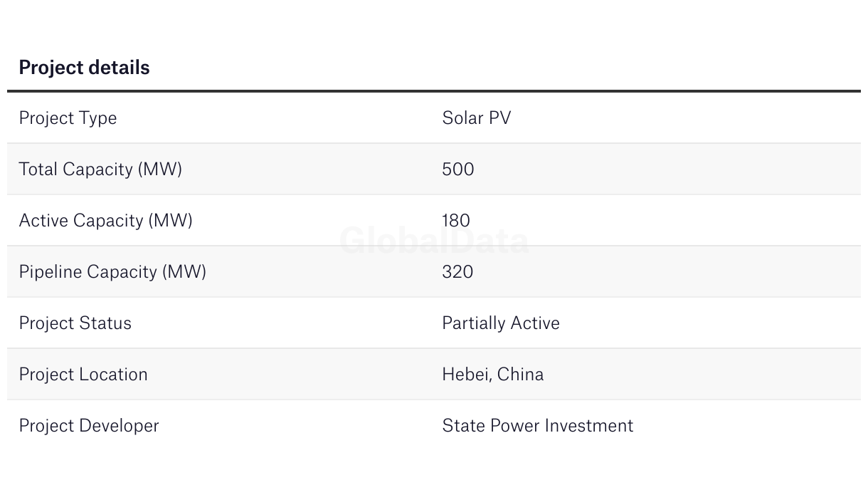Click the pipeline capacity value 320
Screen dimensions: 868x480
pyautogui.click(x=457, y=272)
